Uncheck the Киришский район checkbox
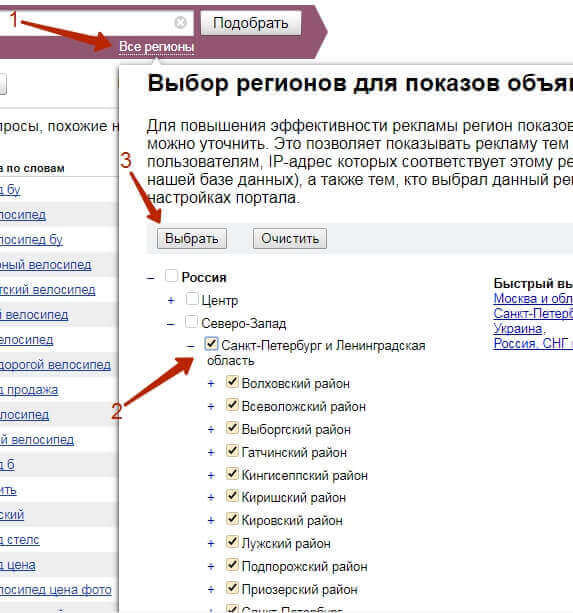 (232, 496)
